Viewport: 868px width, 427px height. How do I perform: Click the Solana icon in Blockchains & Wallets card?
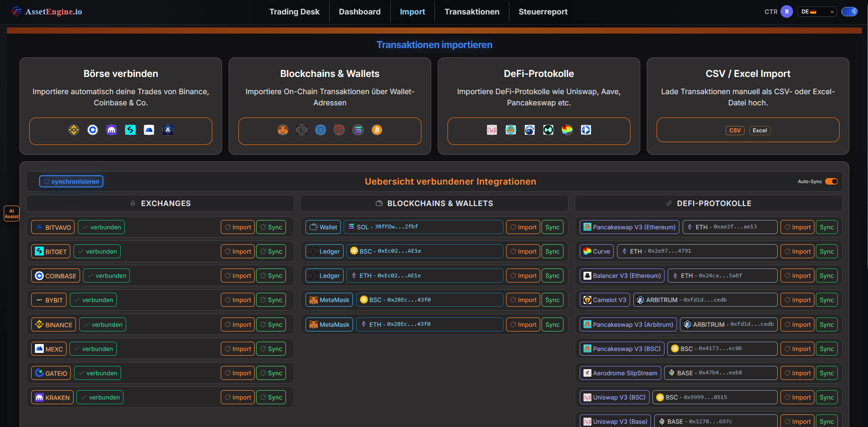click(358, 130)
